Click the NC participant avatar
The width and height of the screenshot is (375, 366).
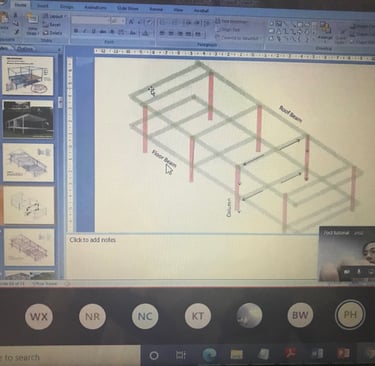[x=145, y=316]
